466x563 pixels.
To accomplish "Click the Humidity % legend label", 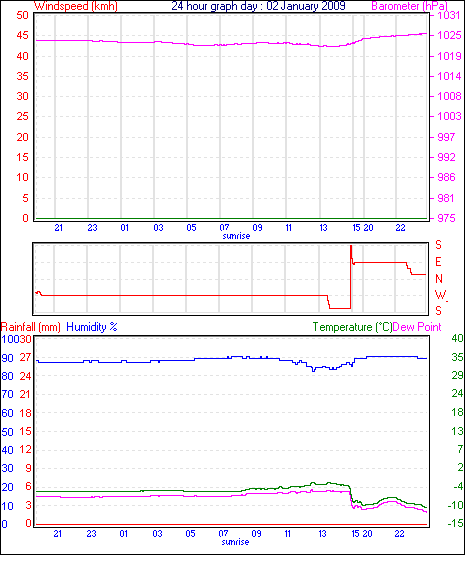I will 92,327.
